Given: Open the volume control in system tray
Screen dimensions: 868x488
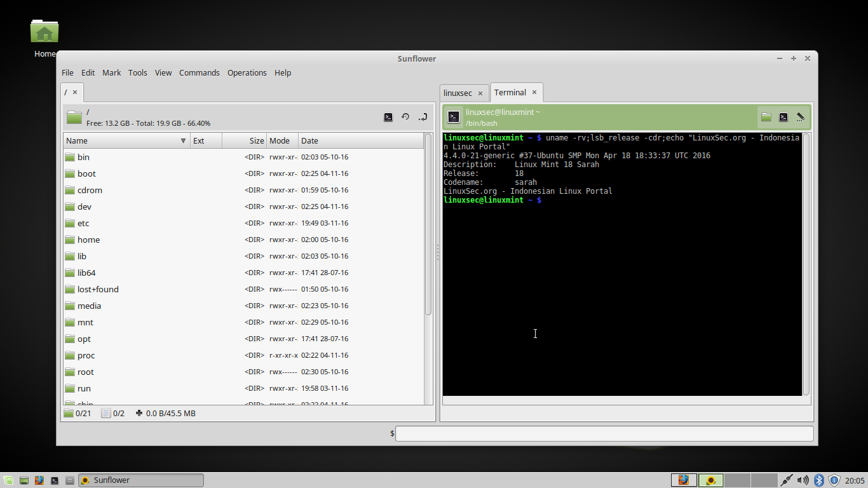Looking at the screenshot, I should [x=803, y=480].
